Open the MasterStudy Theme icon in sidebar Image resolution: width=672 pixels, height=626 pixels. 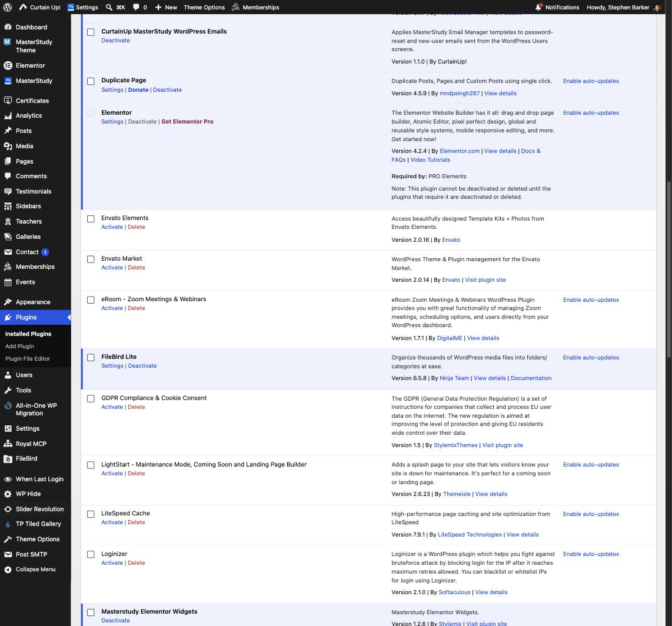[x=8, y=42]
